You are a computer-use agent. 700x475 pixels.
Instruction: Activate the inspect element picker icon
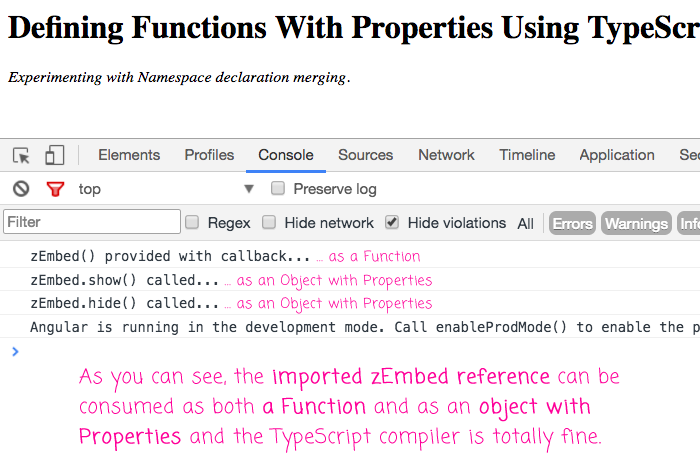pos(21,155)
